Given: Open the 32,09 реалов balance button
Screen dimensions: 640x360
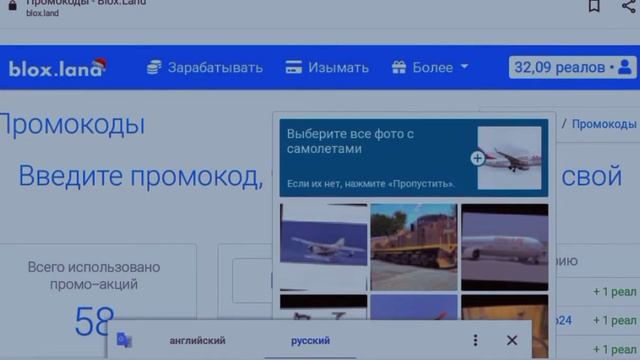Looking at the screenshot, I should click(x=572, y=67).
